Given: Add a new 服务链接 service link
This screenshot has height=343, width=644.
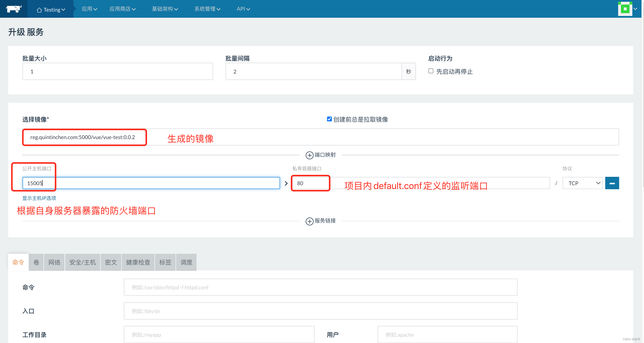Looking at the screenshot, I should (320, 221).
